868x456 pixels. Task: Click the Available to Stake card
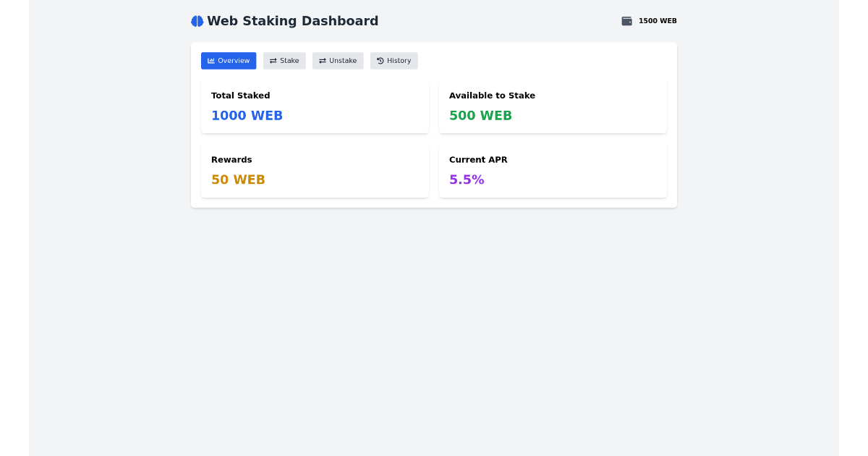click(x=553, y=106)
